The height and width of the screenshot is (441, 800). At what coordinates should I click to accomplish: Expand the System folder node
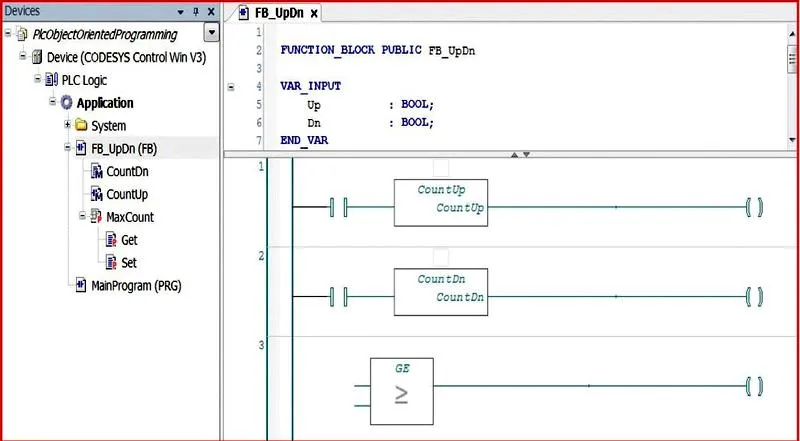68,125
